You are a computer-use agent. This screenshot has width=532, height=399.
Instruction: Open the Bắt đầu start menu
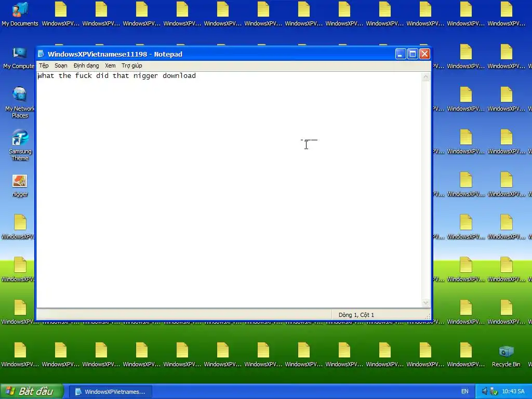32,391
